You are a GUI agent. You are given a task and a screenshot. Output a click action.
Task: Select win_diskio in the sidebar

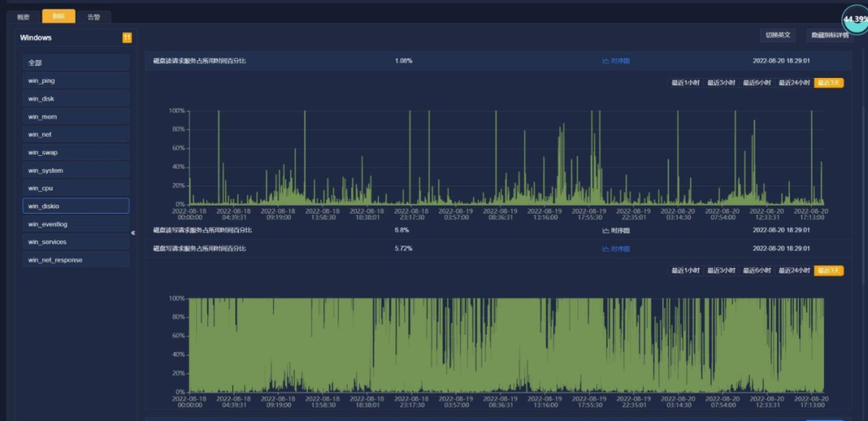coord(76,206)
